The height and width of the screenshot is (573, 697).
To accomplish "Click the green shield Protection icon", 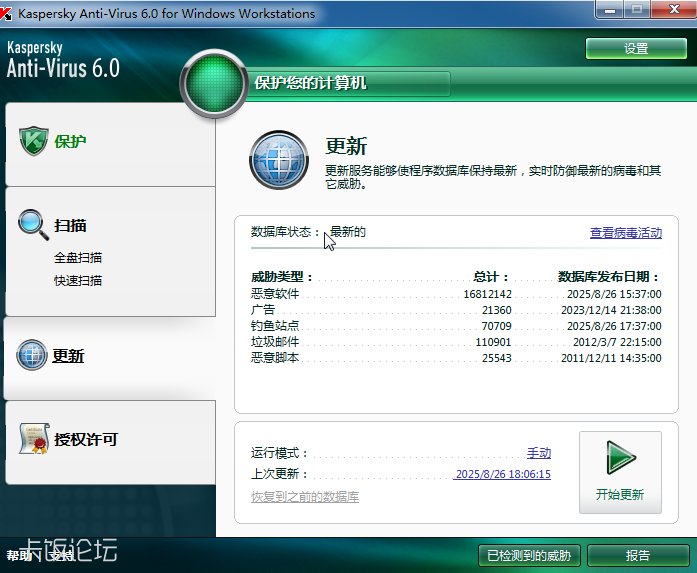I will (x=33, y=141).
